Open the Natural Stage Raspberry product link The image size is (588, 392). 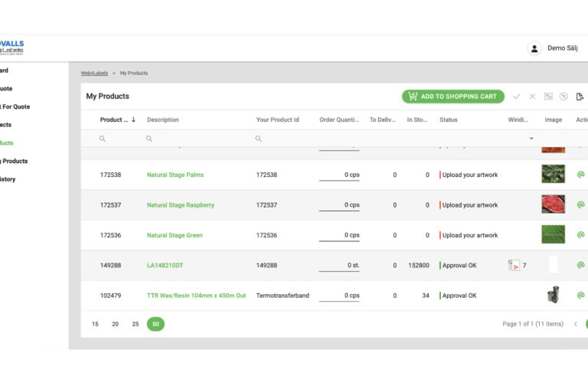click(x=181, y=205)
